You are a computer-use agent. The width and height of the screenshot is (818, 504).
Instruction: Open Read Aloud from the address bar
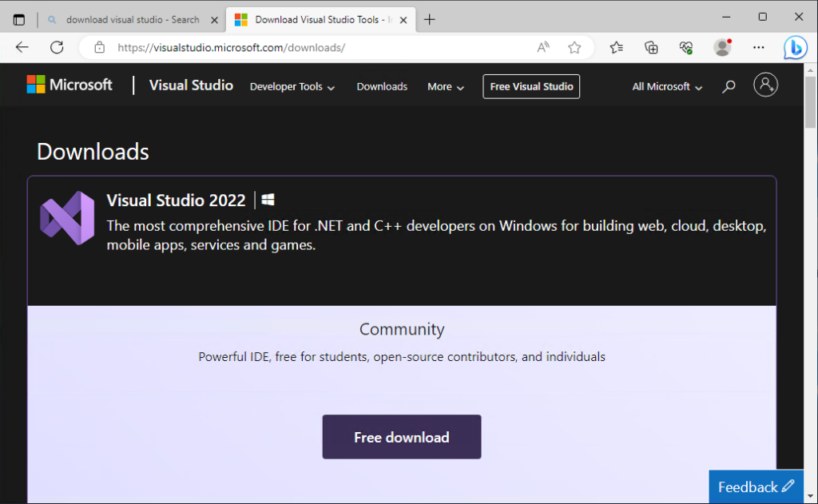[543, 47]
